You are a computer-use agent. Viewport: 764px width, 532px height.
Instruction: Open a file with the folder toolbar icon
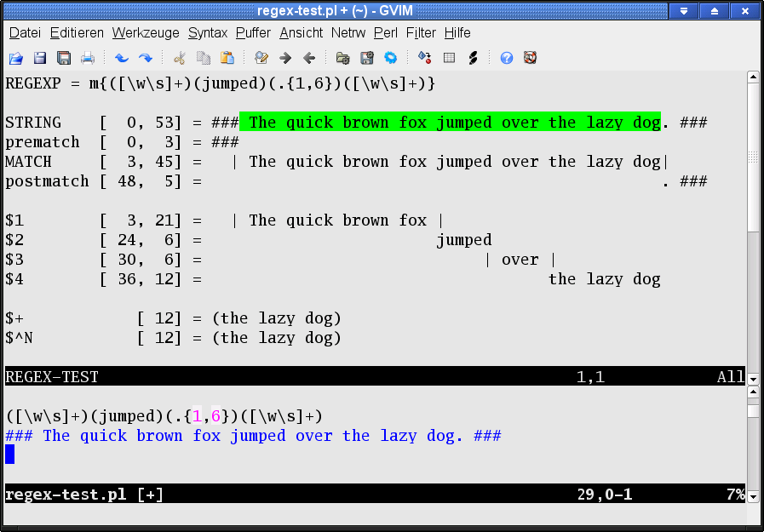point(15,58)
